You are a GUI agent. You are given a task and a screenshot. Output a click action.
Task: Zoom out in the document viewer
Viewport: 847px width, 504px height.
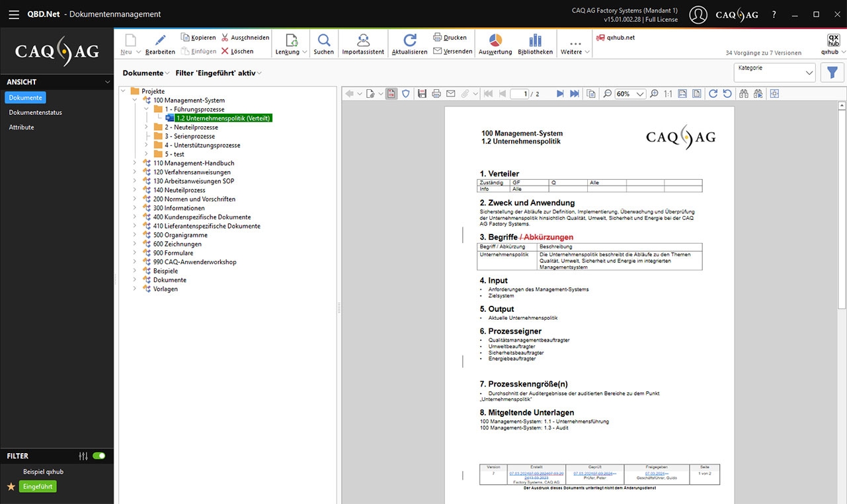(607, 94)
